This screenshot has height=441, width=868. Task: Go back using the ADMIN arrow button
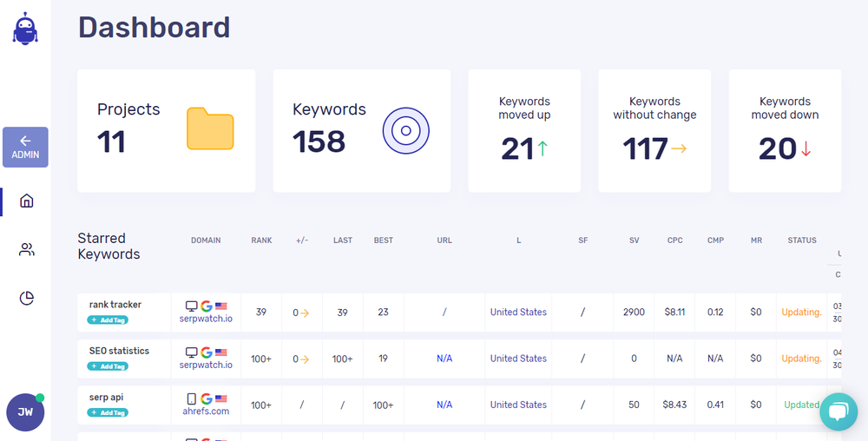pos(25,148)
